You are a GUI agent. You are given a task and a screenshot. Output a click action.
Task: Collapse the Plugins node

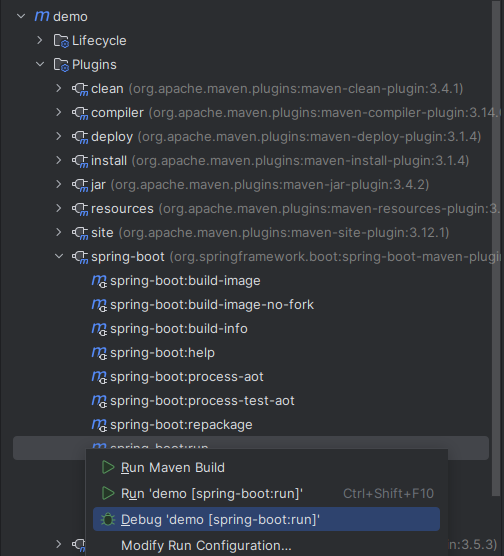[40, 65]
